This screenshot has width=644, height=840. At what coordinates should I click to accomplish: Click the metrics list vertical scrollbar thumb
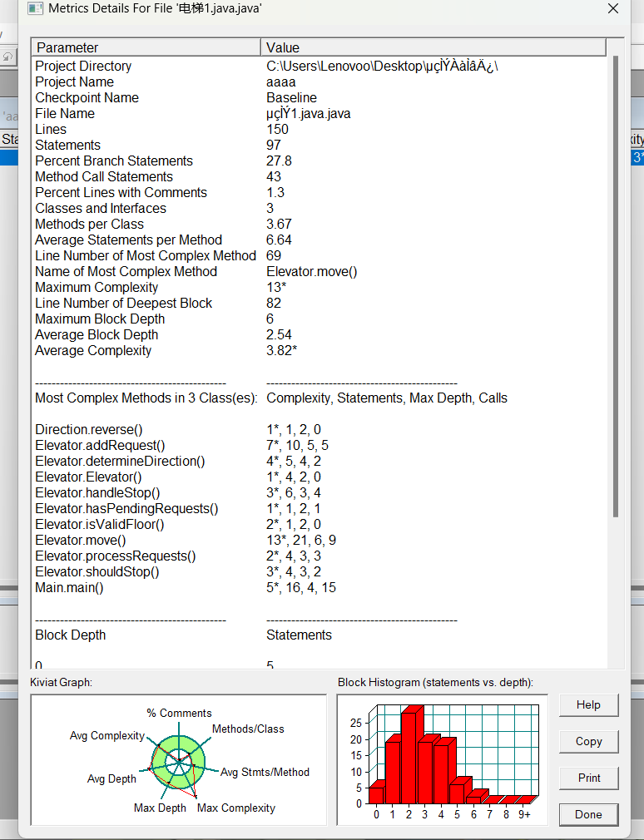coord(616,287)
